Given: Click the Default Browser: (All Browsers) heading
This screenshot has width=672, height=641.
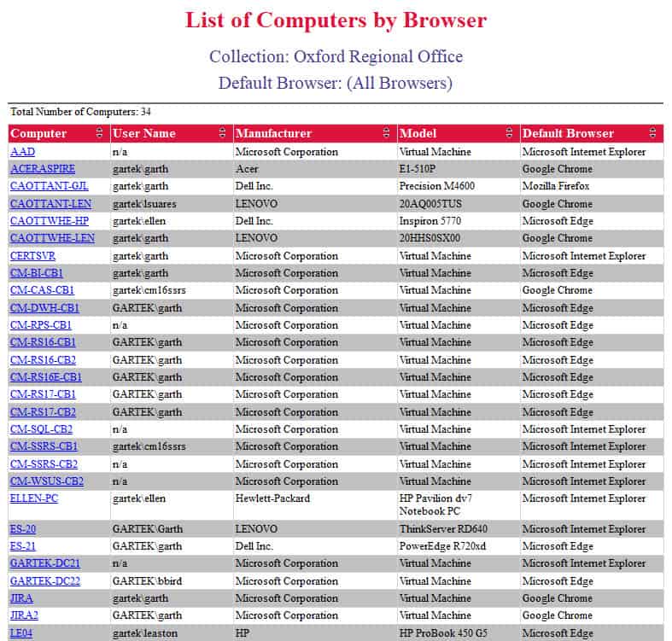Looking at the screenshot, I should [x=336, y=83].
